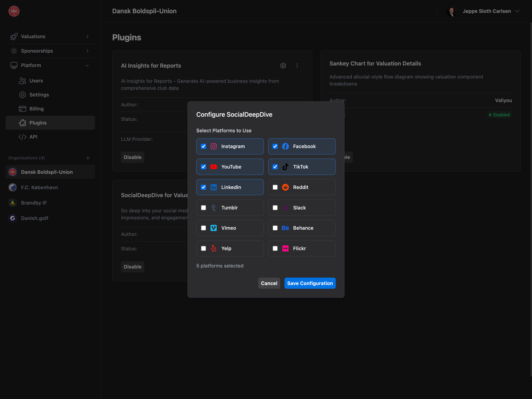Check the Slack platform checkbox
This screenshot has height=399, width=532.
pyautogui.click(x=275, y=207)
